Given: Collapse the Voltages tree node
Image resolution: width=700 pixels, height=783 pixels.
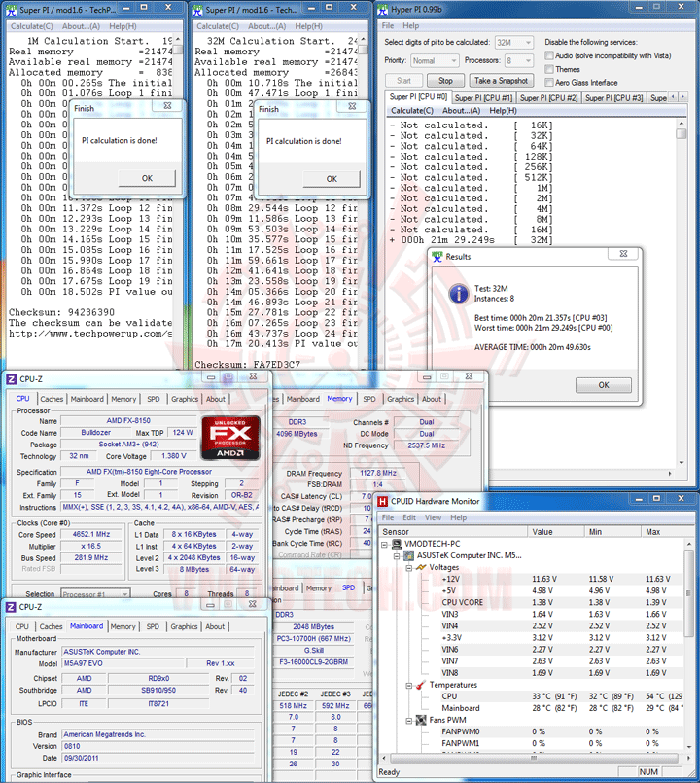Looking at the screenshot, I should tap(409, 568).
